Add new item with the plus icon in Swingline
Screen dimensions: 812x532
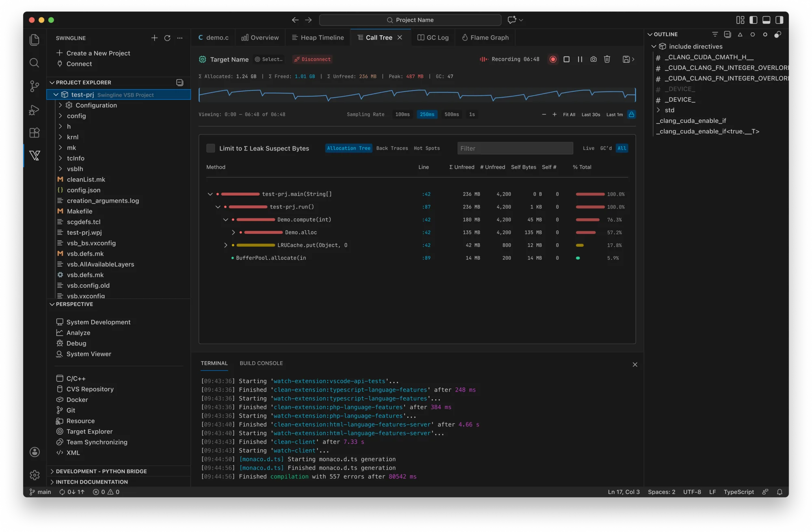(x=154, y=38)
